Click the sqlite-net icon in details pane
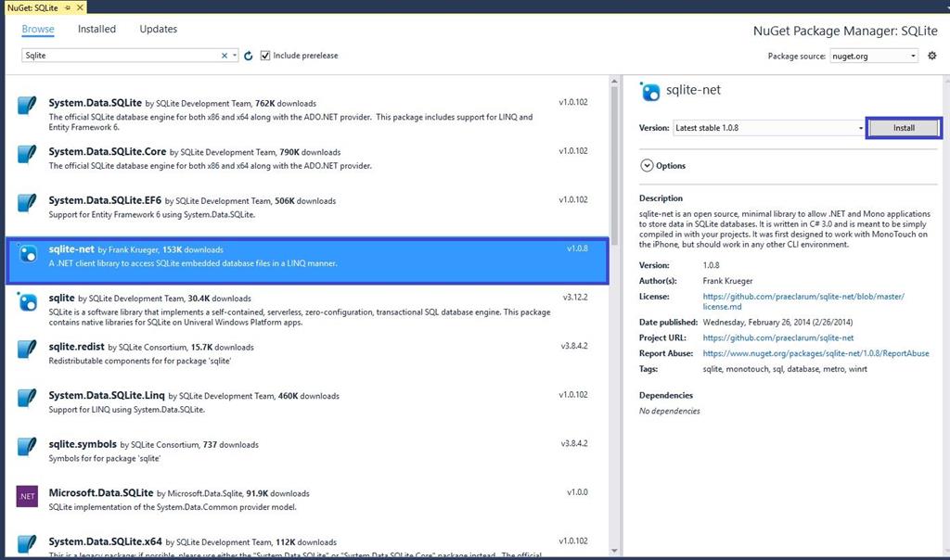This screenshot has width=950, height=560. pyautogui.click(x=649, y=92)
